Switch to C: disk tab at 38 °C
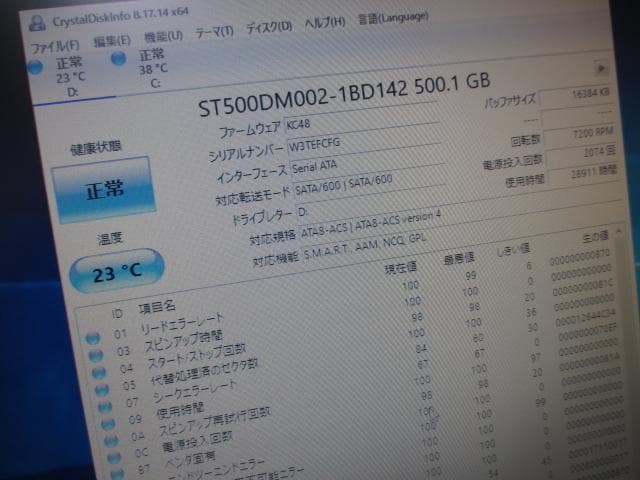The height and width of the screenshot is (480, 640). [153, 68]
